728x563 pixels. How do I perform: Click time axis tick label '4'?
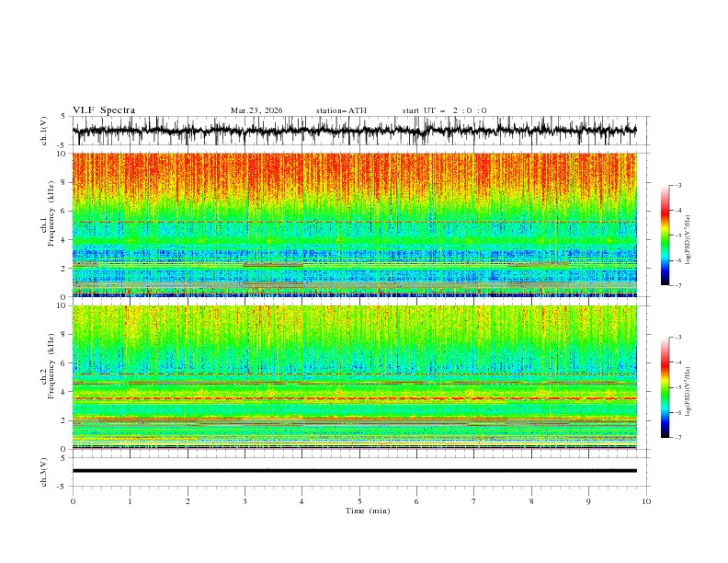301,501
